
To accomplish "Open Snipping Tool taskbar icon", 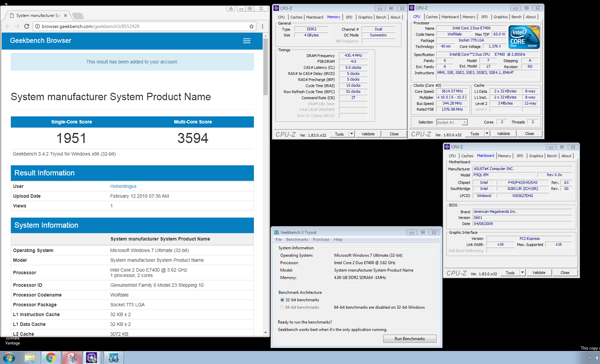I will pos(72,358).
